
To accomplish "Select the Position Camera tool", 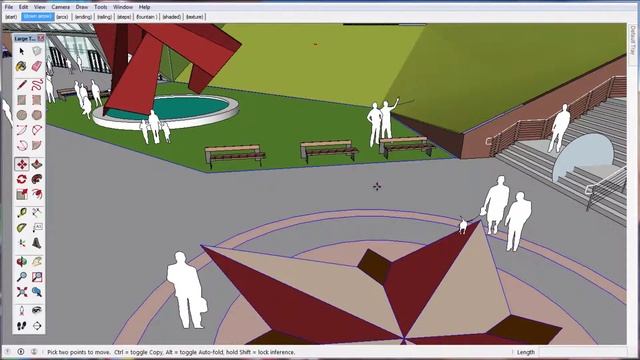I will click(x=22, y=311).
